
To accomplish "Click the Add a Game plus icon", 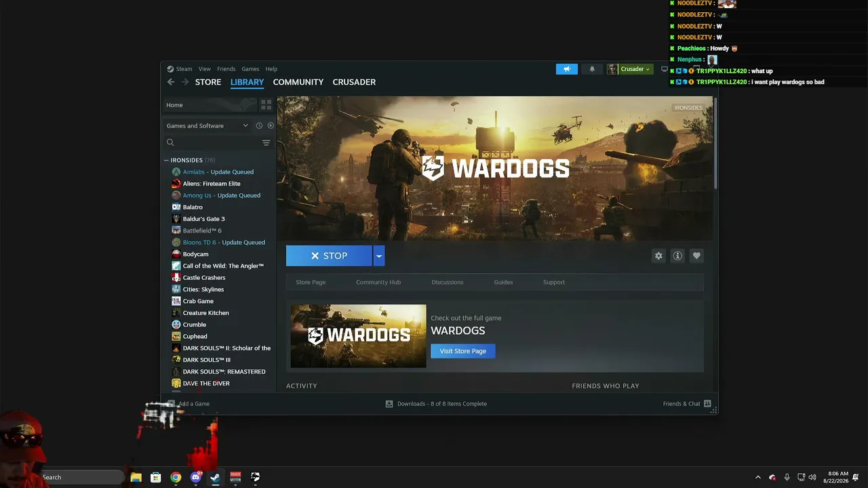I will coord(171,403).
